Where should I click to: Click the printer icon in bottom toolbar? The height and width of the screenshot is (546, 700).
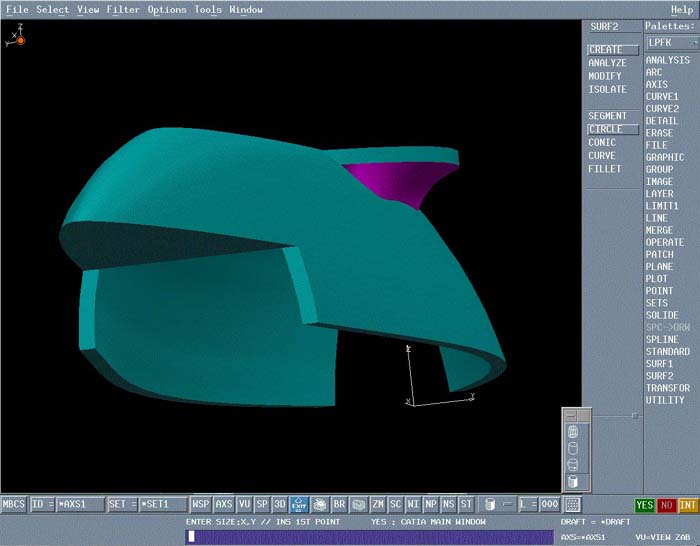click(320, 505)
